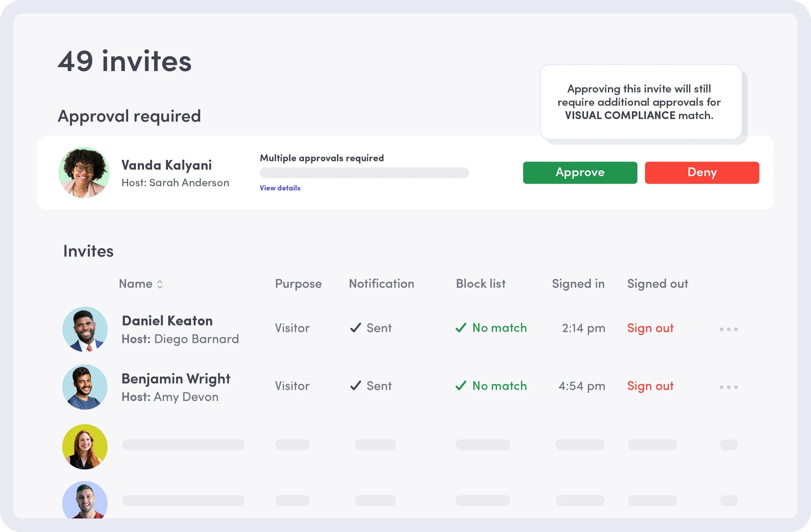Click the Purpose column header
The image size is (811, 532).
tap(298, 284)
